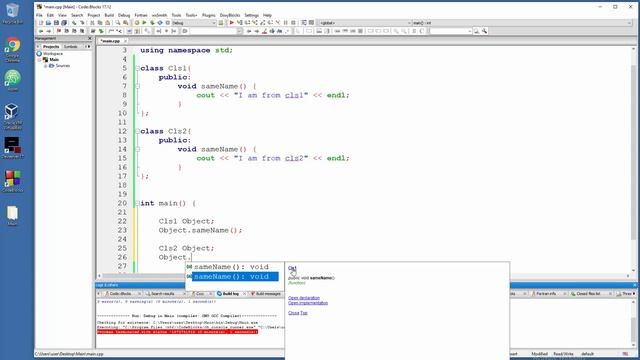Screen dimensions: 640x360
Task: Open the Edit menu
Action: click(x=50, y=15)
